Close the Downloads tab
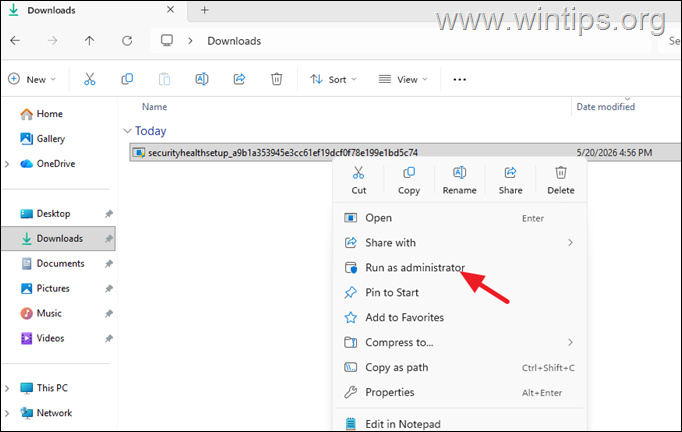 pos(170,10)
